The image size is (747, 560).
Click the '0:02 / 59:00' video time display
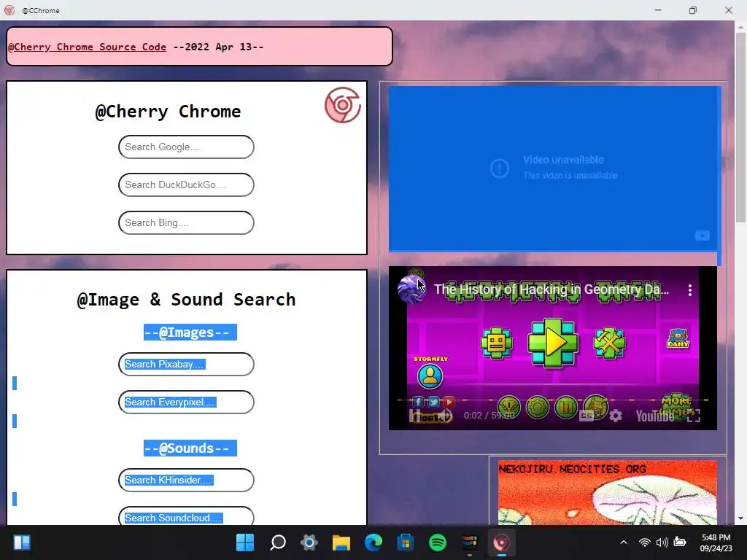click(x=489, y=416)
